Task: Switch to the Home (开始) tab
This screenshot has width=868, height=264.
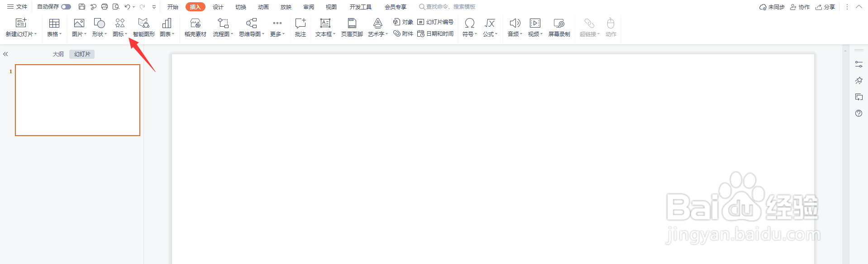Action: click(173, 7)
